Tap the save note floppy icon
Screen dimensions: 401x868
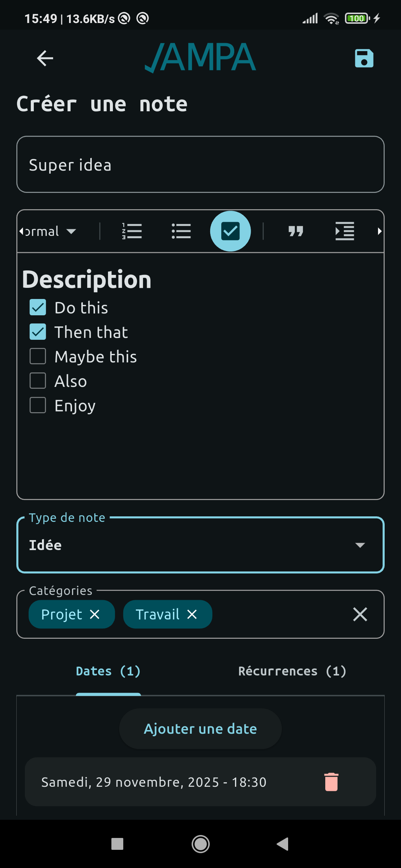[x=364, y=58]
